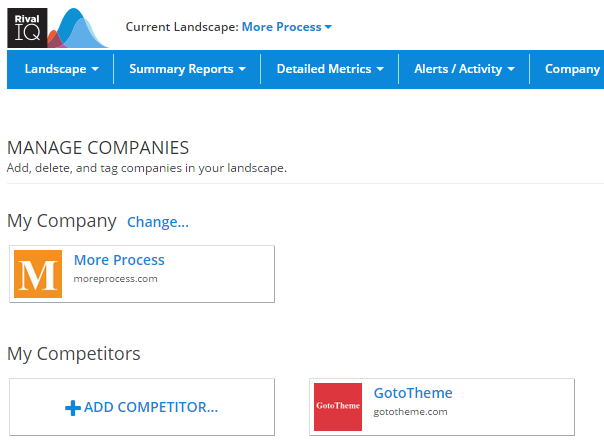604x441 pixels.
Task: Click the red GotoTheme logo thumbnail
Action: click(338, 407)
